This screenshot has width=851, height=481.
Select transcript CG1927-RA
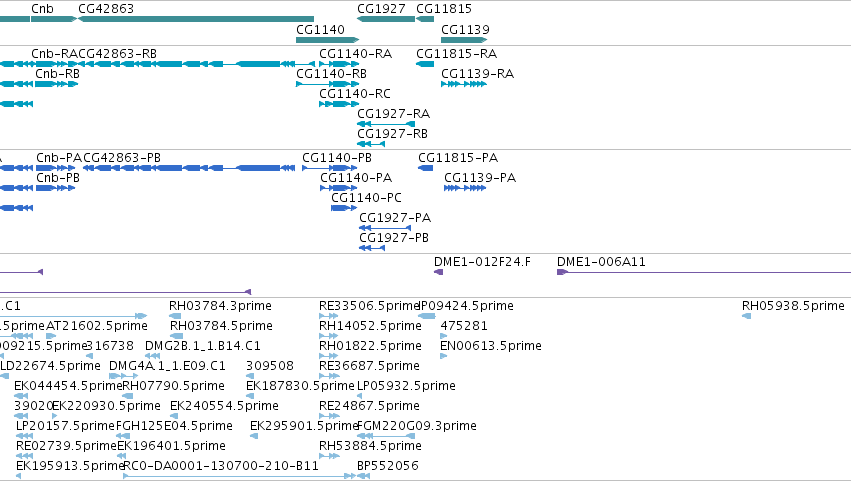tap(386, 124)
